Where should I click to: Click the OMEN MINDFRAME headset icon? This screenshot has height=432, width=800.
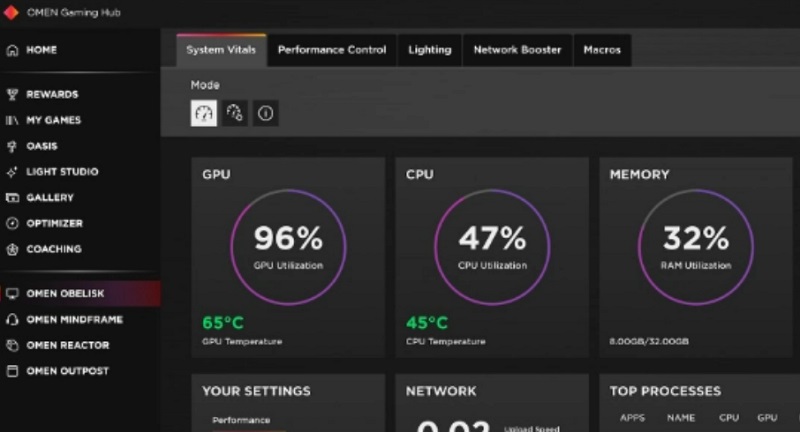[x=12, y=319]
